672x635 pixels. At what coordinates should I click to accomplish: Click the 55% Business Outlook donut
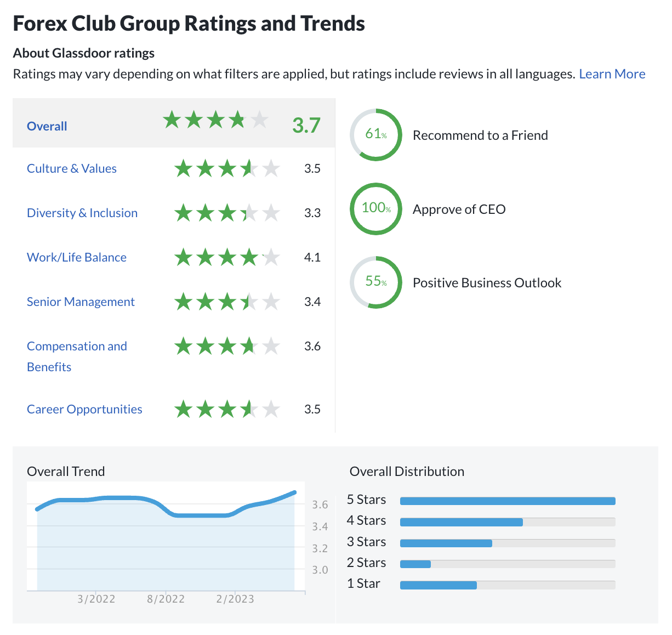pyautogui.click(x=376, y=282)
